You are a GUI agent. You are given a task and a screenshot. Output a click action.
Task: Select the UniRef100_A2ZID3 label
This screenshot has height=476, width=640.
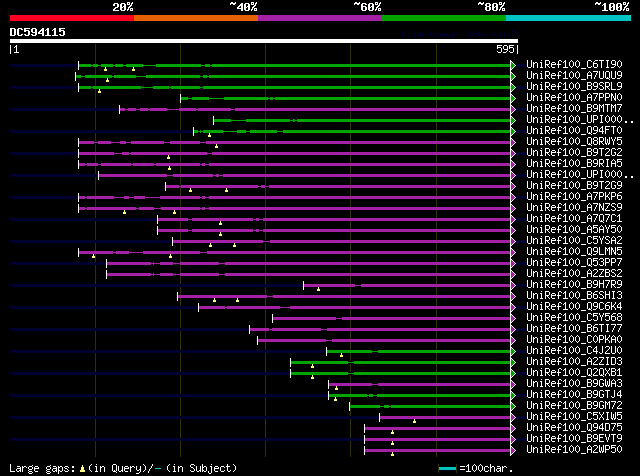pos(574,362)
